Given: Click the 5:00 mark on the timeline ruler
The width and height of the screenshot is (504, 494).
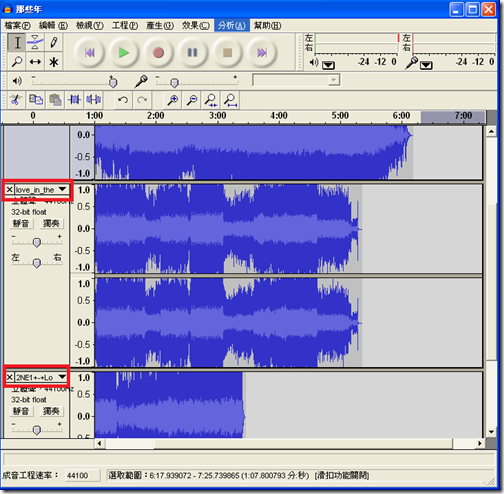Looking at the screenshot, I should pyautogui.click(x=340, y=116).
